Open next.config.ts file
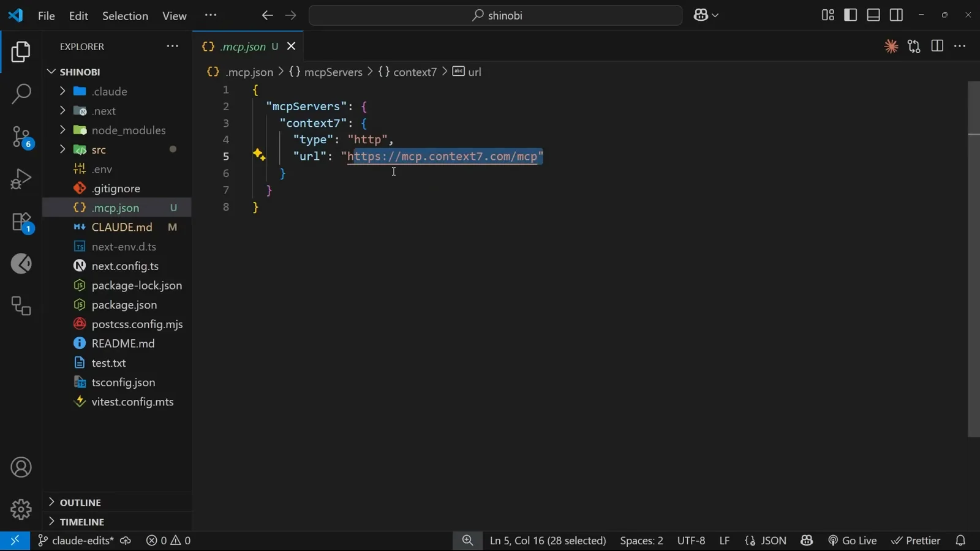980x551 pixels. (x=116, y=266)
